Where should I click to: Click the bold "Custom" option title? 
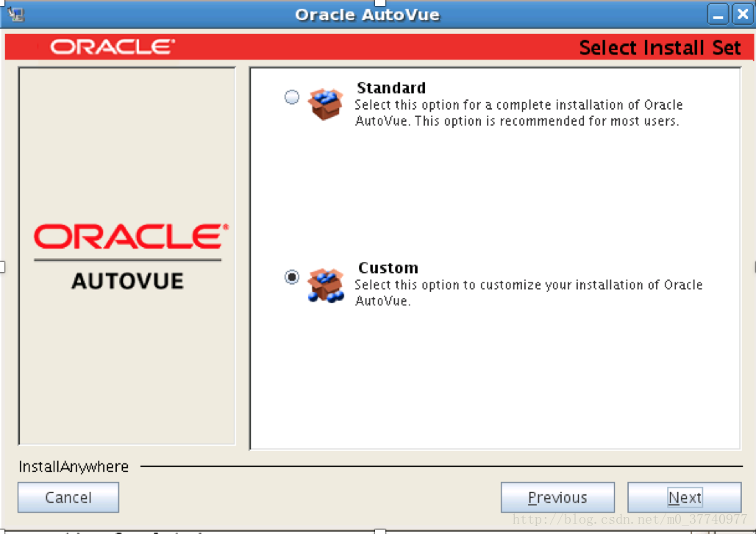pyautogui.click(x=388, y=268)
